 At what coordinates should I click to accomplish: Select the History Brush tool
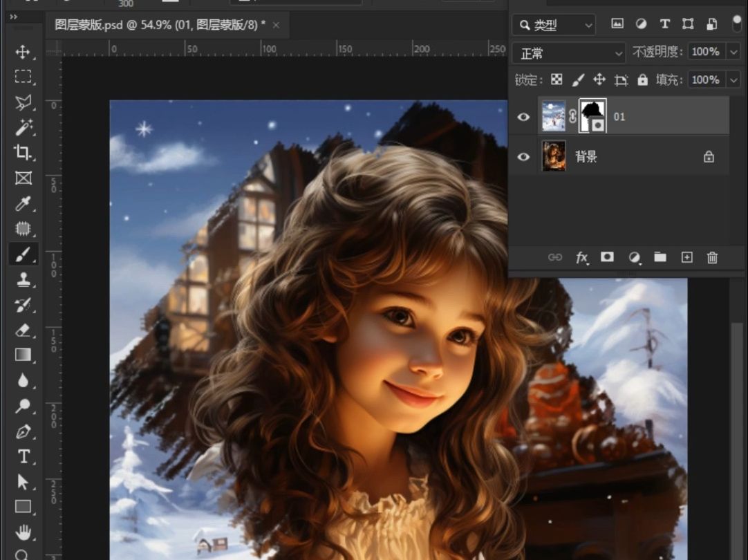[x=22, y=305]
